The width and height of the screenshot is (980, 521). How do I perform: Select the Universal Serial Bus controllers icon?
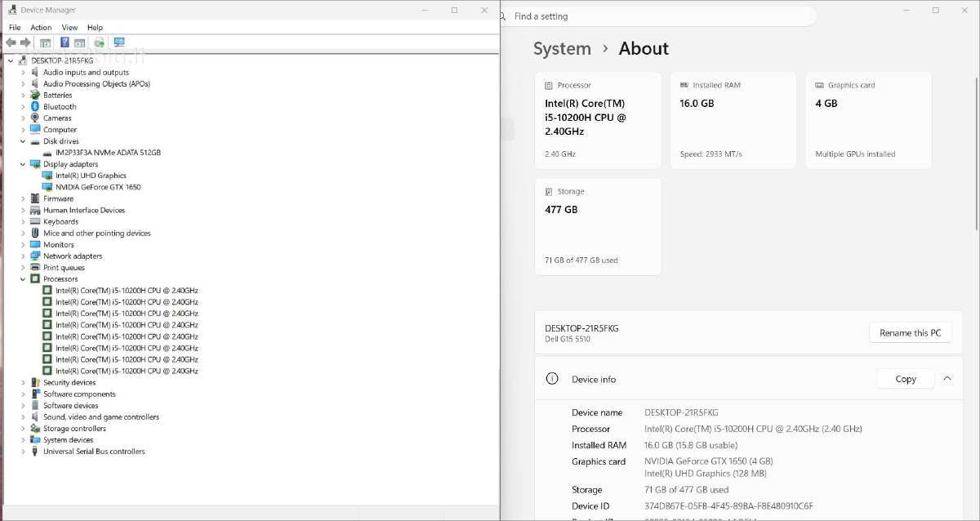click(35, 451)
